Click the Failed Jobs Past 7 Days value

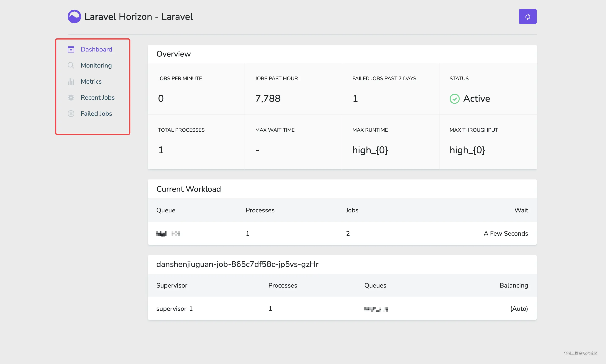click(x=355, y=99)
